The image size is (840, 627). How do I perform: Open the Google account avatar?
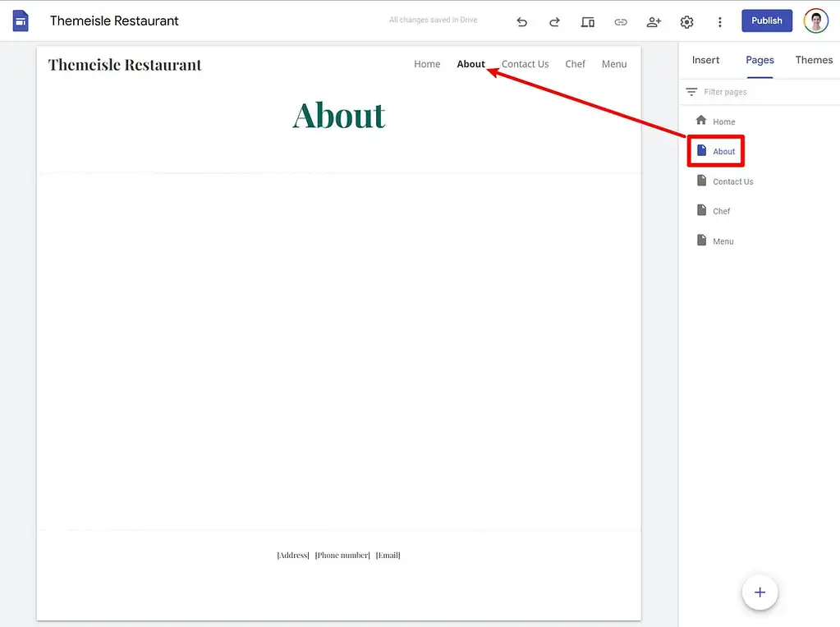click(815, 21)
